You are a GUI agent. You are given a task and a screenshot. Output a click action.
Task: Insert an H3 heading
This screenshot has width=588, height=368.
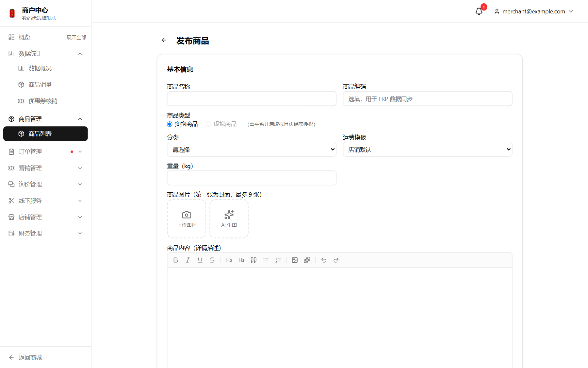coord(241,260)
